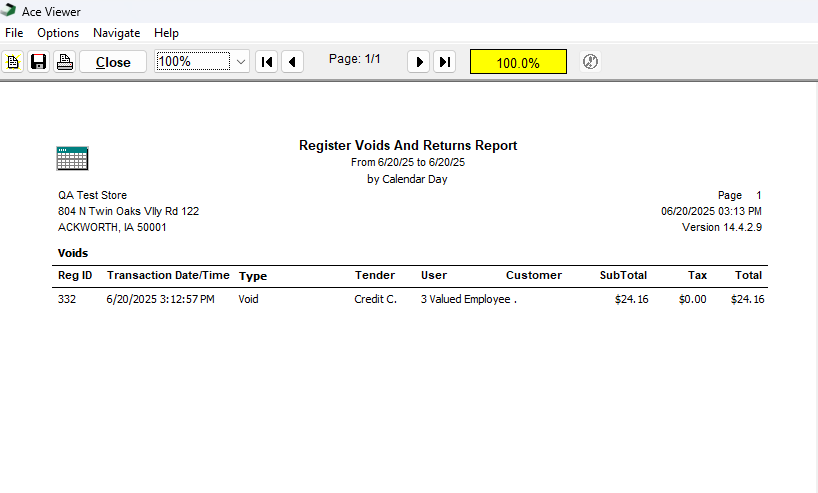
Task: Click the calendar grid report icon
Action: (x=73, y=159)
